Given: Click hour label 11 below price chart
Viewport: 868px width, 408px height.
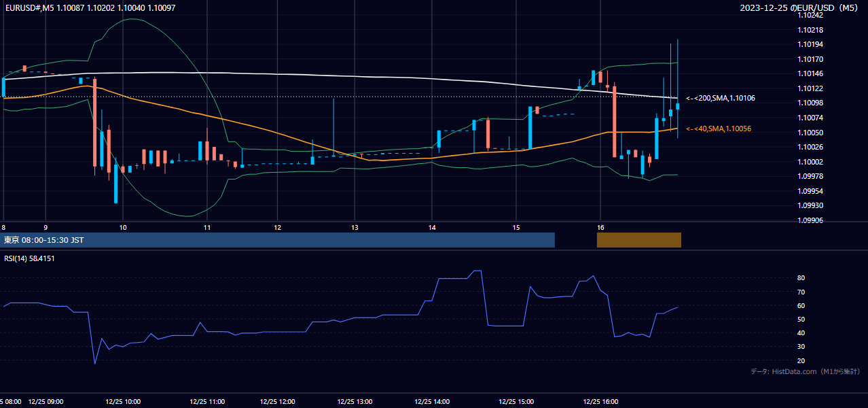Looking at the screenshot, I should coord(206,227).
